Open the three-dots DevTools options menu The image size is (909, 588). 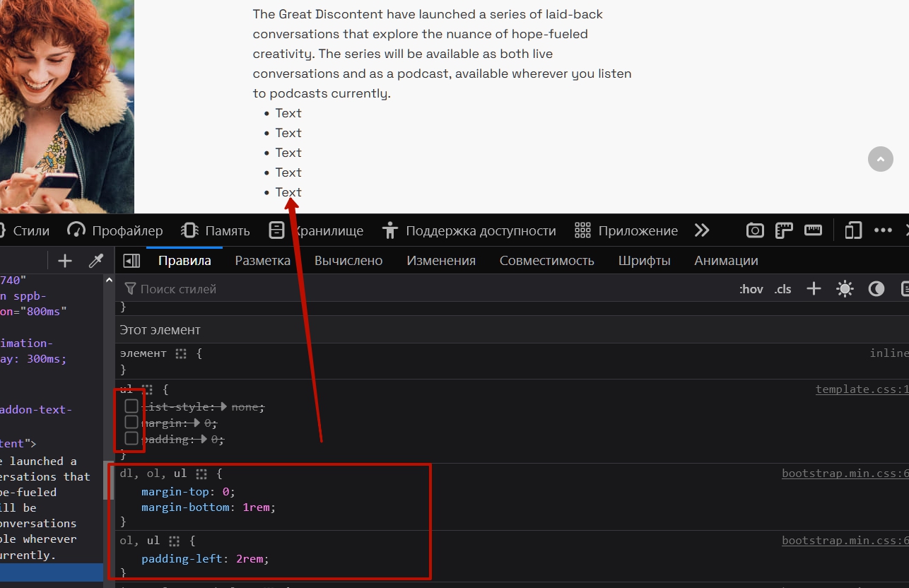point(883,230)
